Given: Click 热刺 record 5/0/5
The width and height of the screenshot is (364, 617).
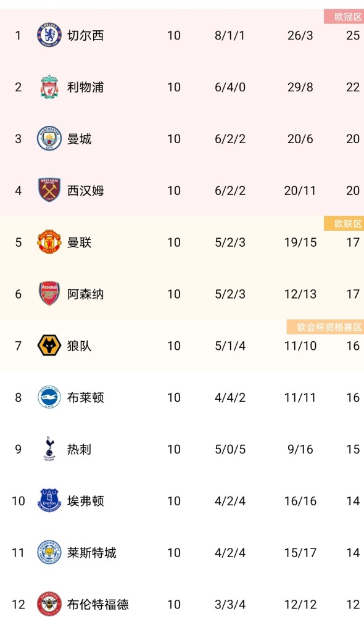Looking at the screenshot, I should click(x=230, y=449).
